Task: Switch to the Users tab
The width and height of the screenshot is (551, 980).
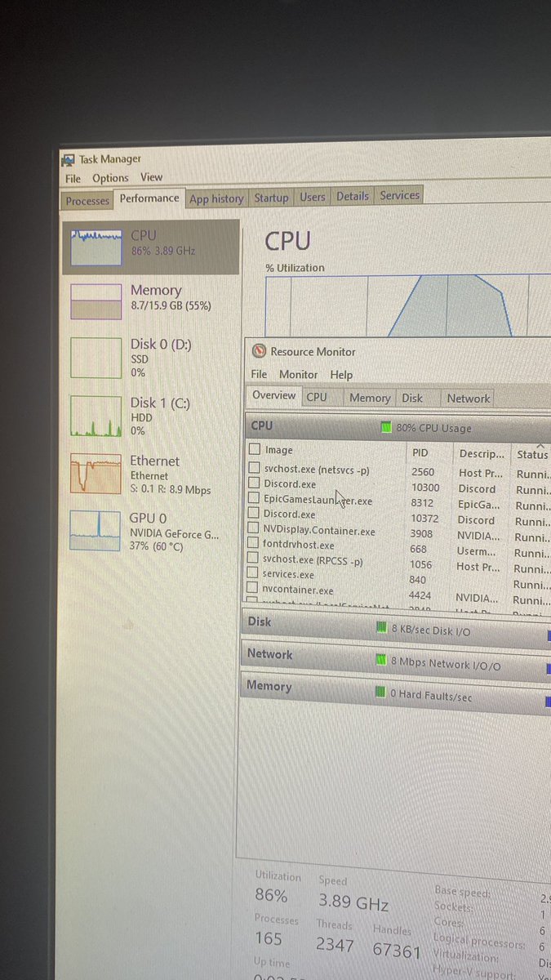Action: click(x=312, y=197)
